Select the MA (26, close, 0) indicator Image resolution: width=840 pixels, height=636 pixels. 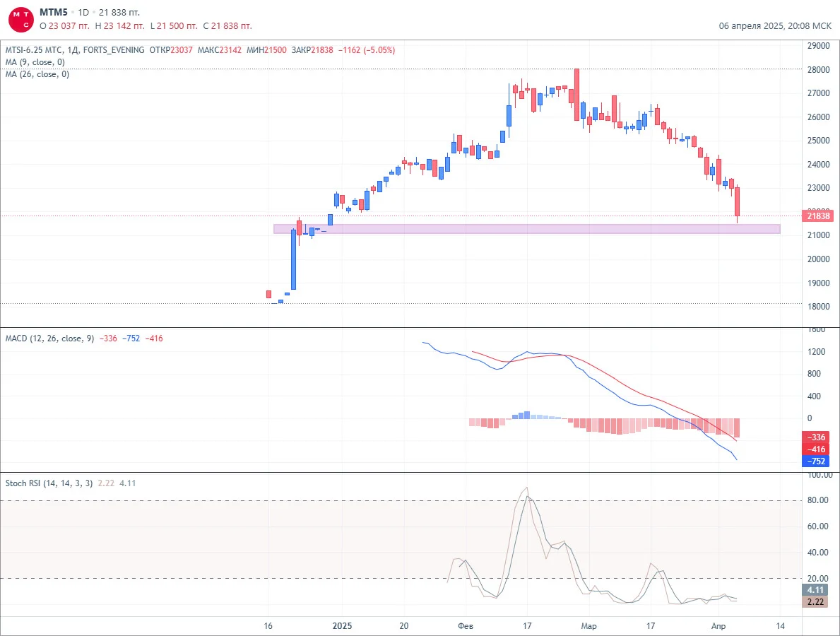(x=37, y=74)
